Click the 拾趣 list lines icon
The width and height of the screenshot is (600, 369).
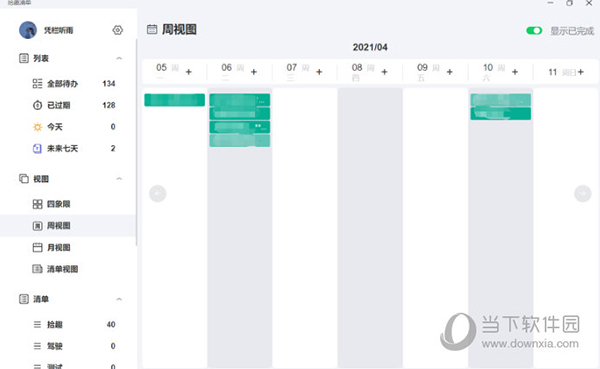[37, 325]
